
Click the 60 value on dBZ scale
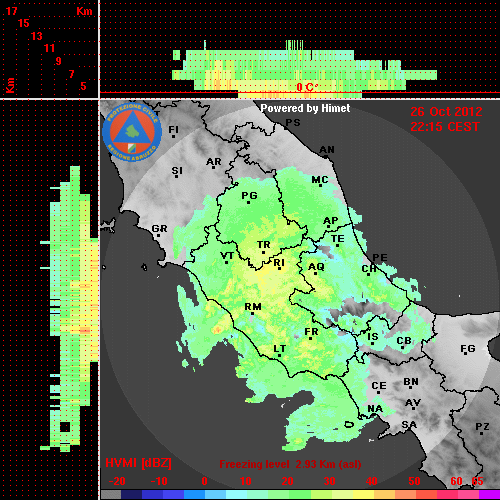point(456,481)
